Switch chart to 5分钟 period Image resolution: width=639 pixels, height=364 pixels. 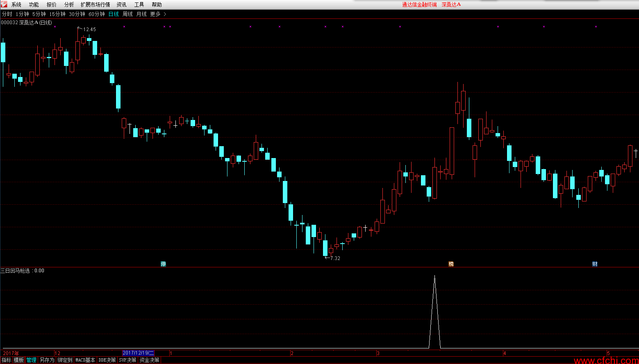point(39,14)
